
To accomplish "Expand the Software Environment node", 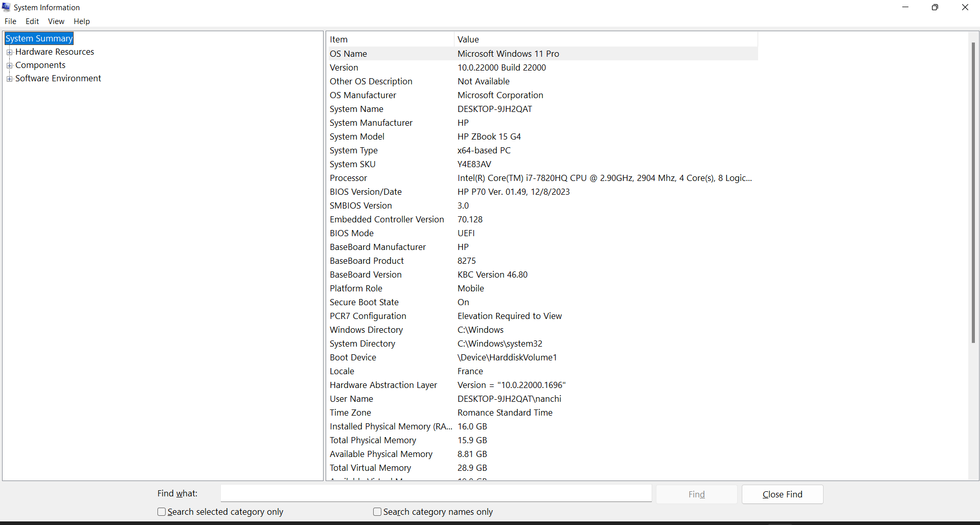I will click(9, 79).
